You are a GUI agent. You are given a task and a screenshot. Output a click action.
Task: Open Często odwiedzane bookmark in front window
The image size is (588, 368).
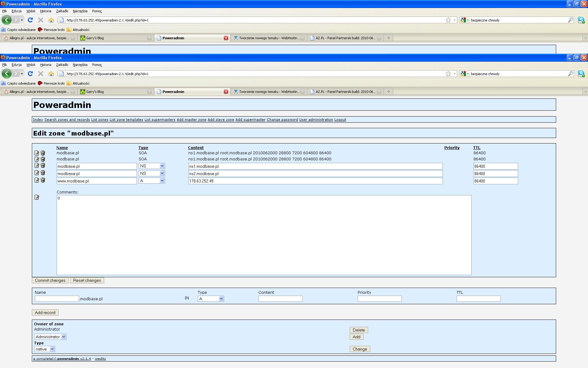tap(18, 83)
